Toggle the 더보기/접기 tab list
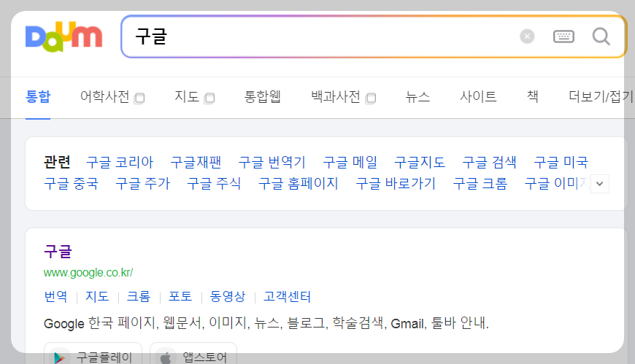635x364 pixels. tap(600, 97)
